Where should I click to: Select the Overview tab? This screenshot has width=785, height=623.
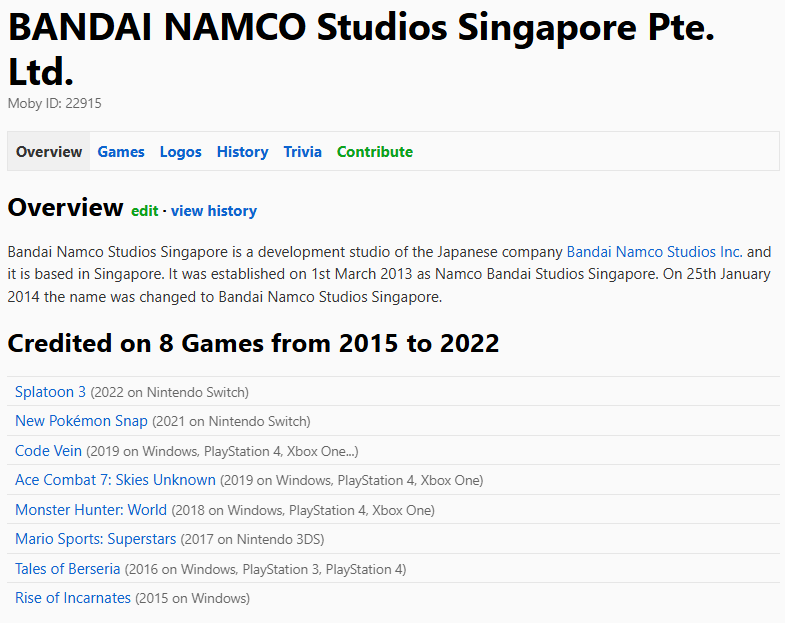[49, 152]
